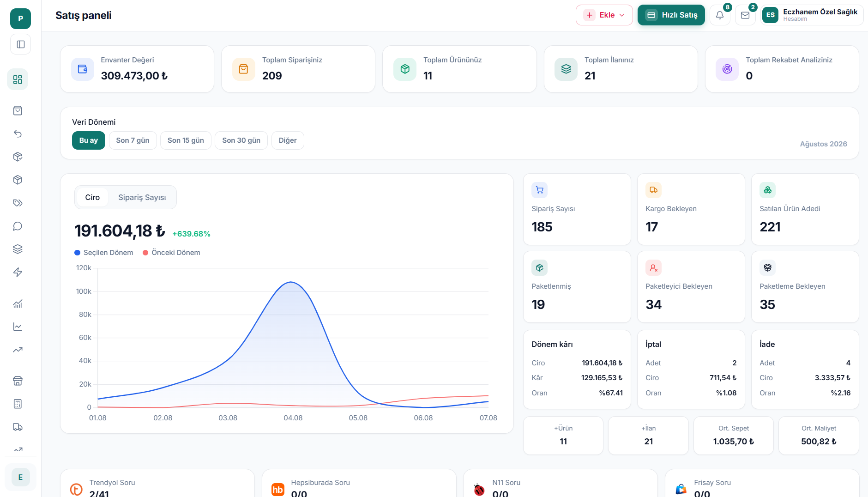Open the Hepsiburada Soru card

coord(359,483)
